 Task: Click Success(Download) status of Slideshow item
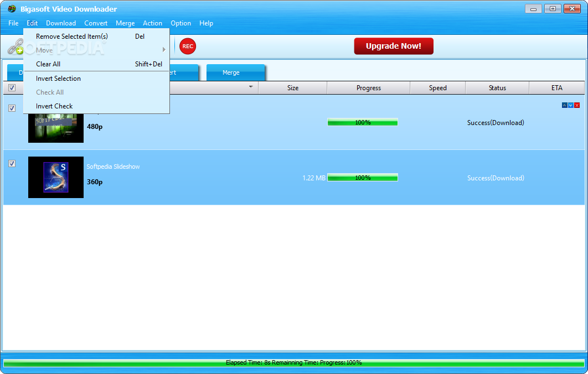point(496,178)
